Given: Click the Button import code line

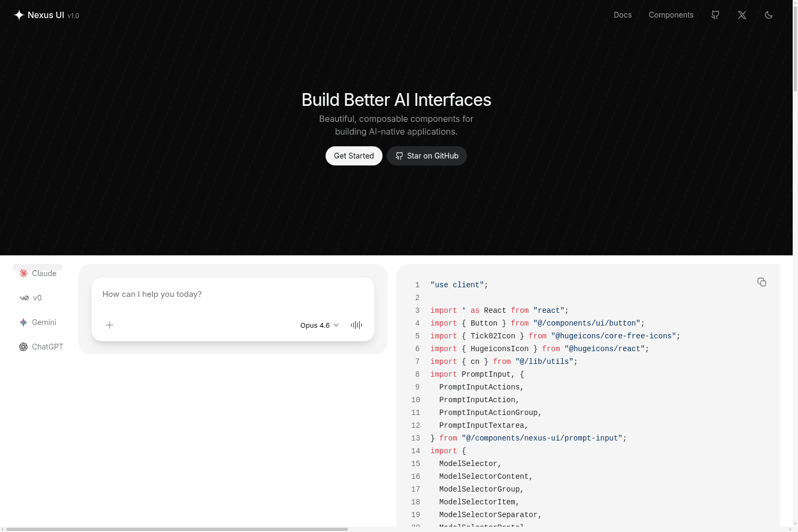Looking at the screenshot, I should point(537,323).
